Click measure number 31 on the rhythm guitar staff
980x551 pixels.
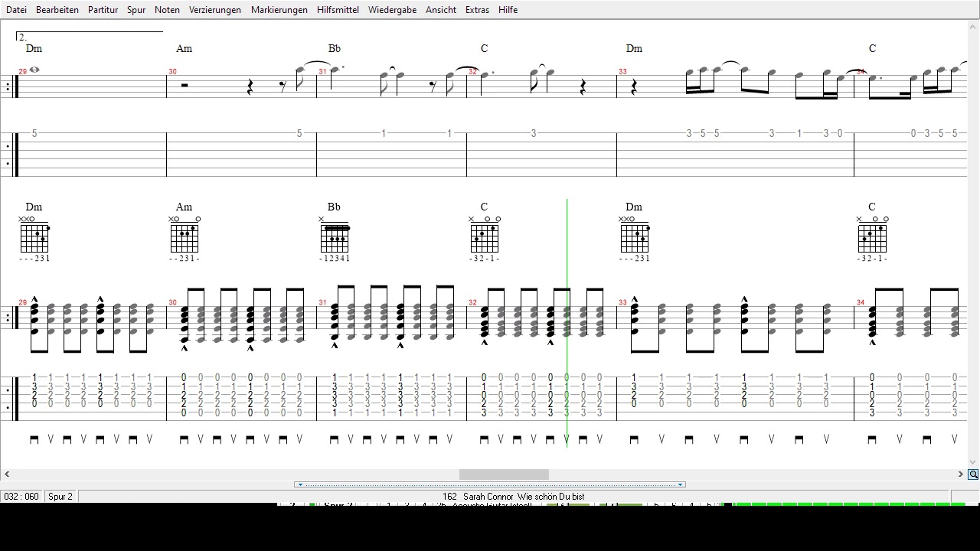pyautogui.click(x=323, y=302)
